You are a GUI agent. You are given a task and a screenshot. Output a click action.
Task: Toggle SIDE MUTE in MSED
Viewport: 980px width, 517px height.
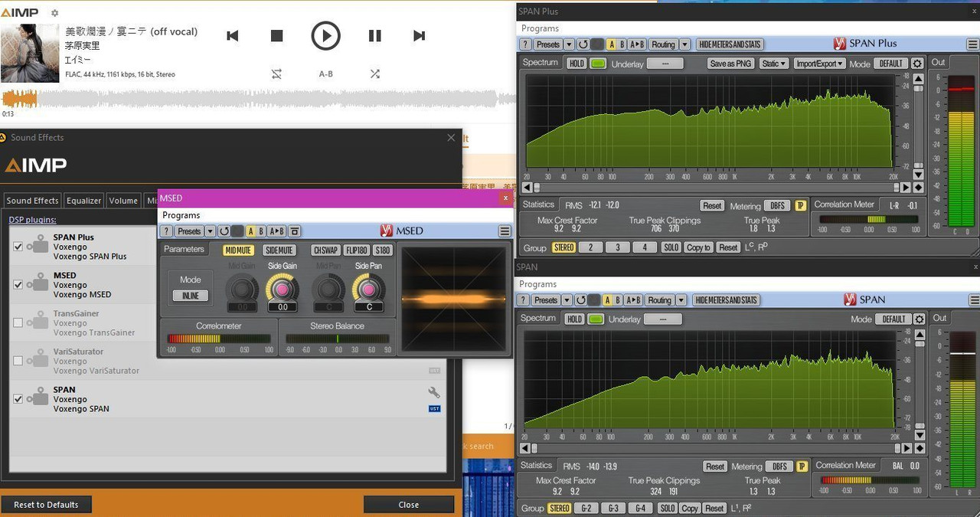coord(279,250)
